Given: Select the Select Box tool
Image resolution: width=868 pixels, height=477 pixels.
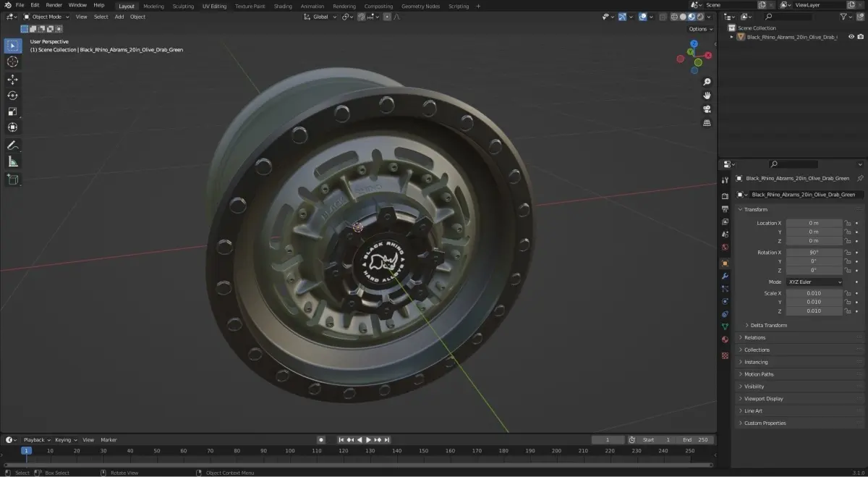Looking at the screenshot, I should tap(12, 46).
